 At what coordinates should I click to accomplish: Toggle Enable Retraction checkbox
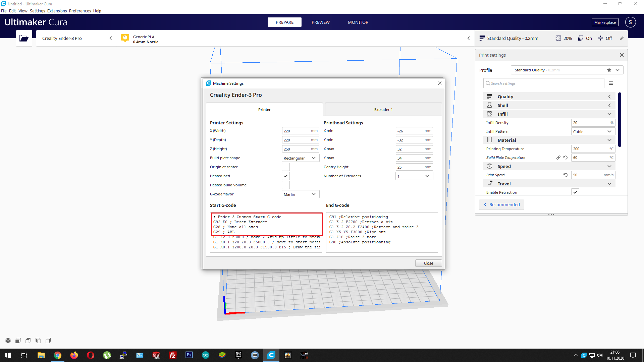pyautogui.click(x=575, y=192)
